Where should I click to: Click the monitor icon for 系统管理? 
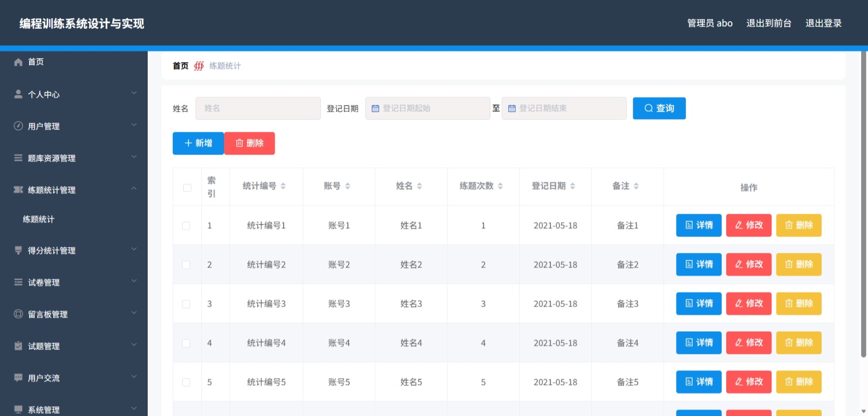click(x=18, y=409)
